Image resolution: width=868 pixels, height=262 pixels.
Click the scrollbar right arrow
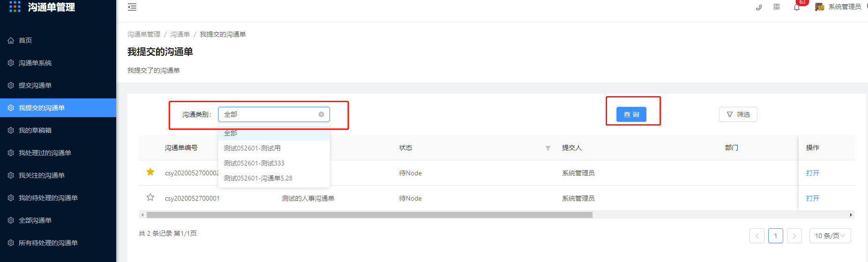click(851, 215)
